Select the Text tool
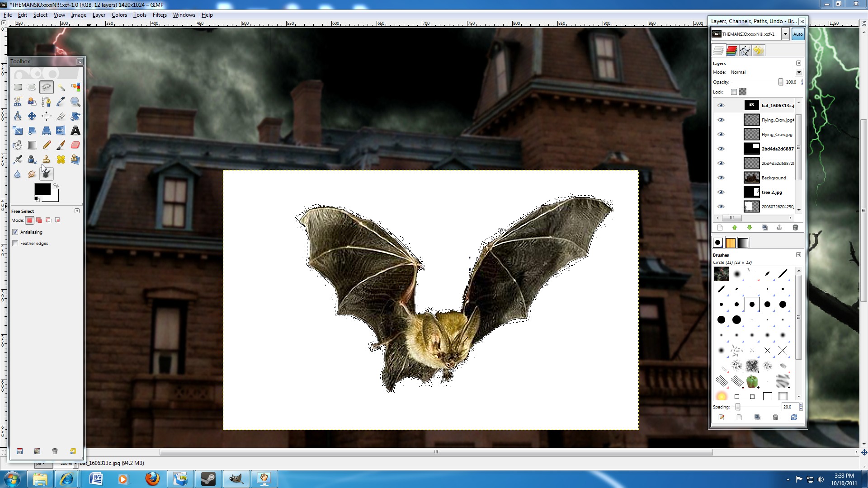The width and height of the screenshot is (868, 488). pos(75,131)
